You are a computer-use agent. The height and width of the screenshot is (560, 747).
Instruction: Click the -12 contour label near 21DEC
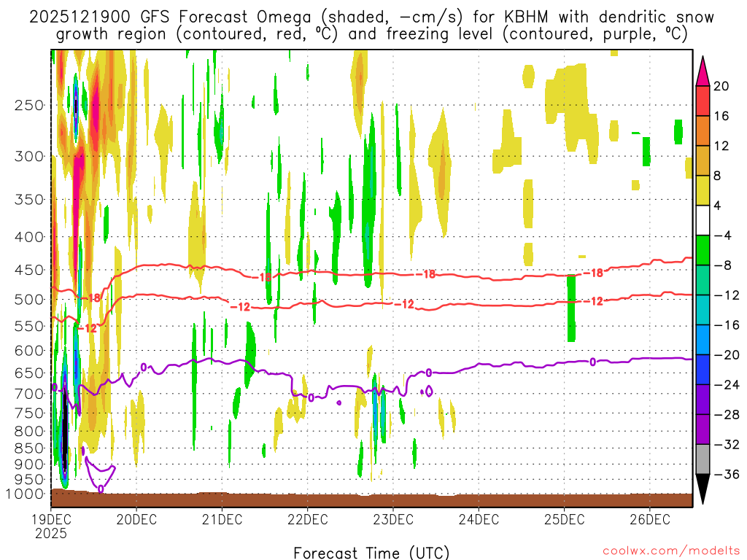point(240,307)
